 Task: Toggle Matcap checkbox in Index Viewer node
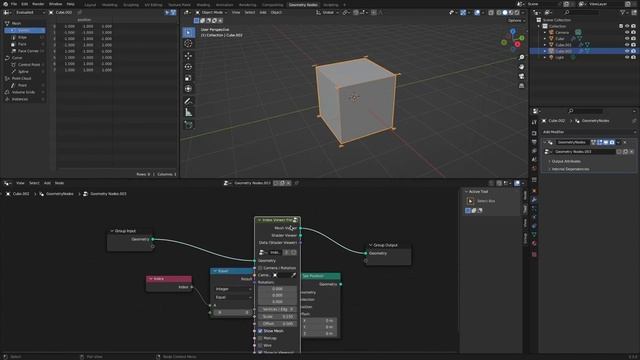pos(260,338)
